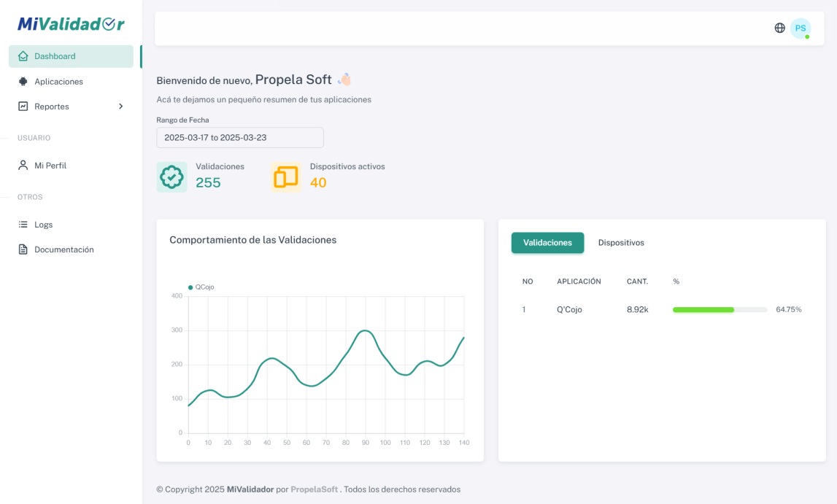Click the Validaciones badge icon
837x504 pixels.
(x=171, y=177)
